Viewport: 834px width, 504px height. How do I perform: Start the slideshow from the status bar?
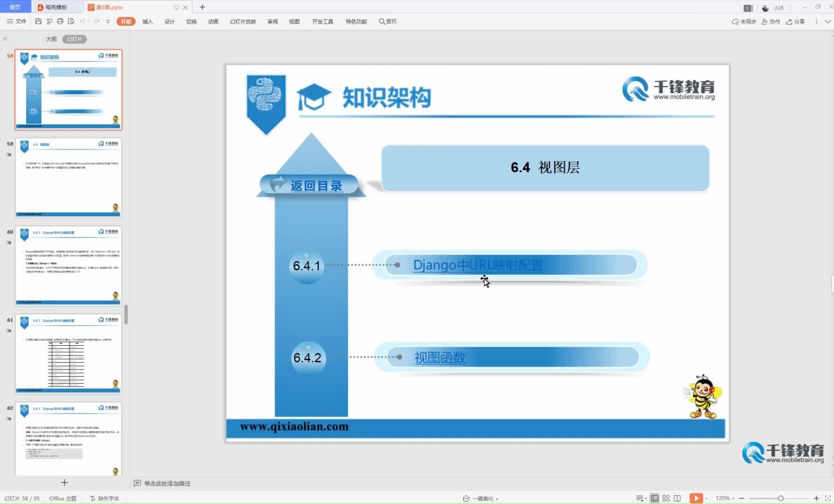tap(698, 498)
